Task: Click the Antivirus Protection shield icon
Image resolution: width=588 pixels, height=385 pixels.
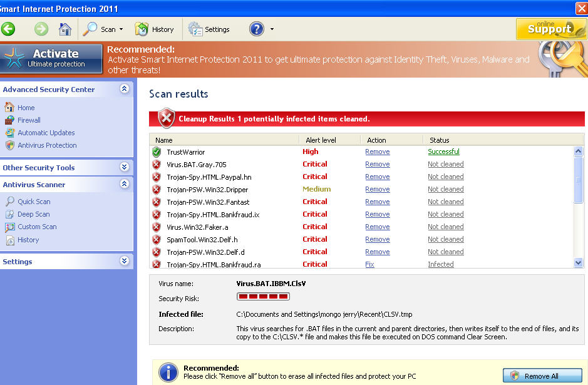Action: coord(10,145)
